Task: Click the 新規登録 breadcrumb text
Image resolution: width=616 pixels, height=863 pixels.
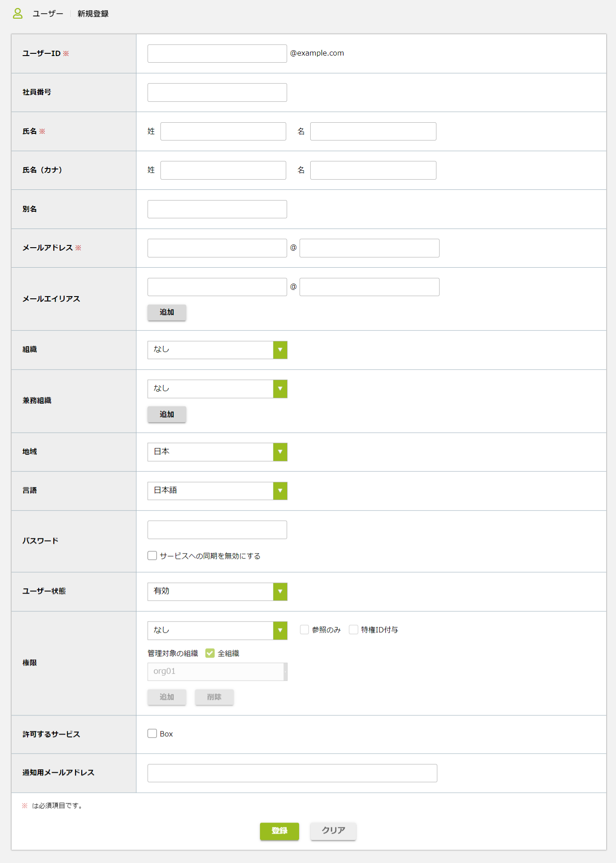Action: (93, 14)
